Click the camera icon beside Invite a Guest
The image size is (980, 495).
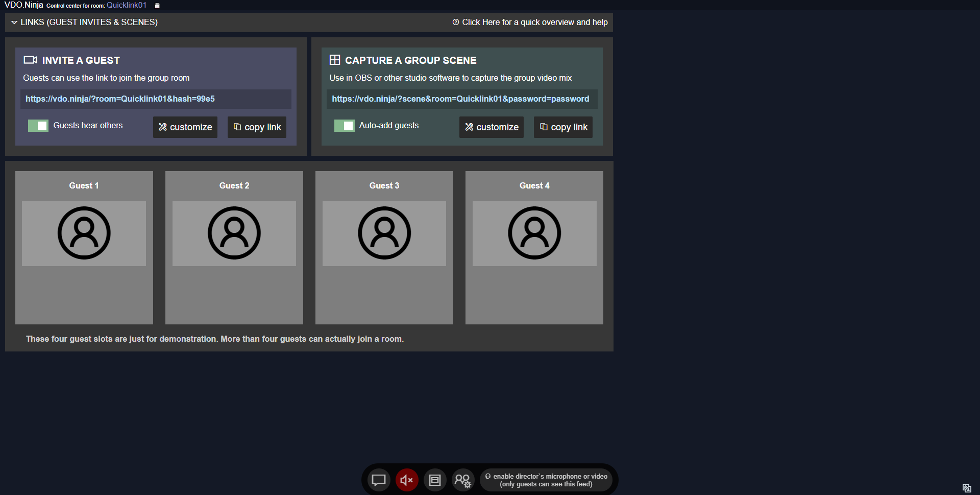point(30,60)
